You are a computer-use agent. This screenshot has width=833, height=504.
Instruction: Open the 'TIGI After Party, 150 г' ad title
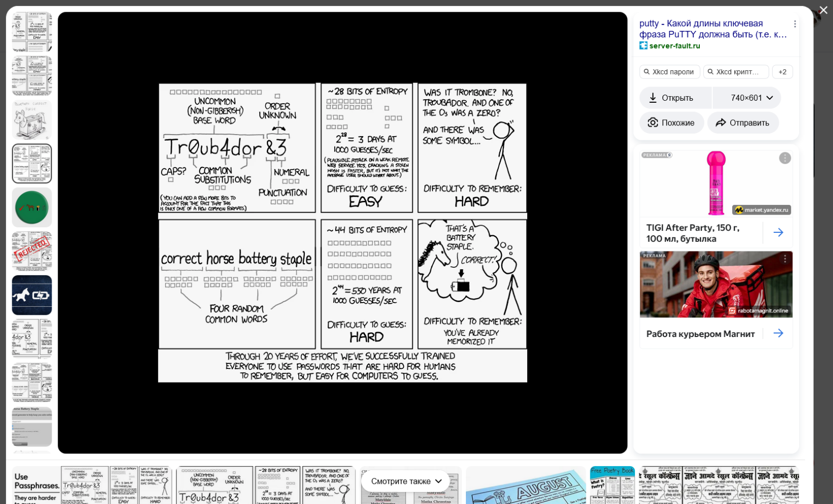(x=693, y=233)
